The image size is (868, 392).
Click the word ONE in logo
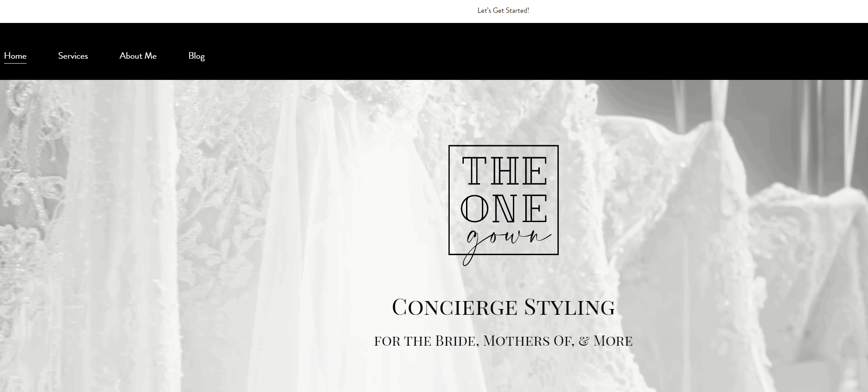pyautogui.click(x=504, y=208)
